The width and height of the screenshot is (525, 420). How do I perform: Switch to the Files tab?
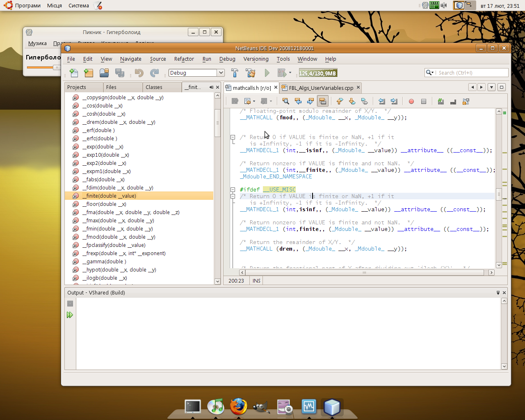click(x=123, y=87)
